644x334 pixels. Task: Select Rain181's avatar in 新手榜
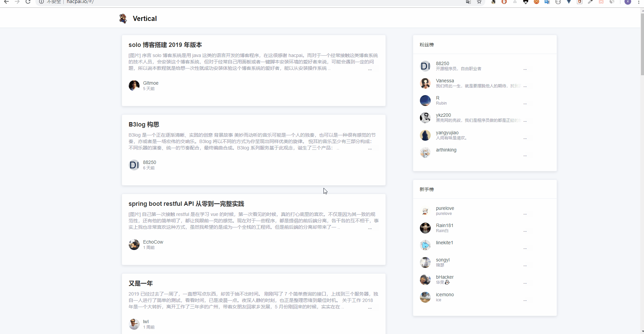point(425,228)
